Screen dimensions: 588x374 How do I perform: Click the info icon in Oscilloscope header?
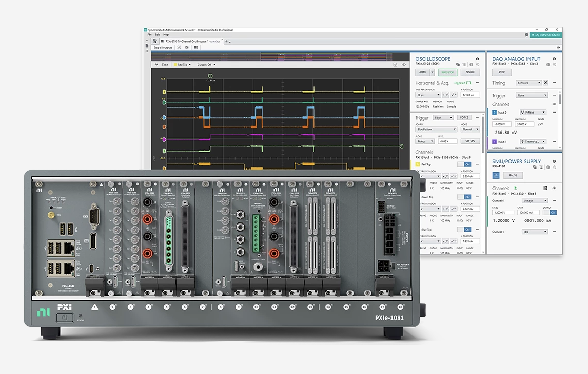[471, 65]
